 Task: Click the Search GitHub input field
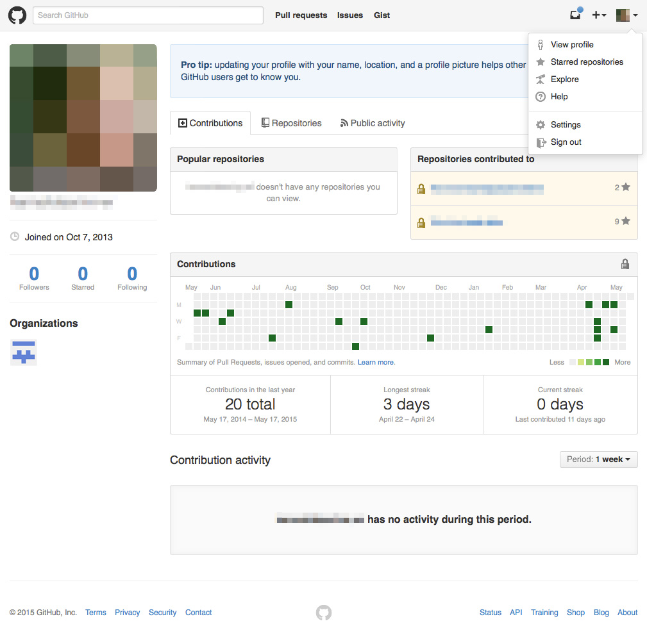pyautogui.click(x=148, y=15)
